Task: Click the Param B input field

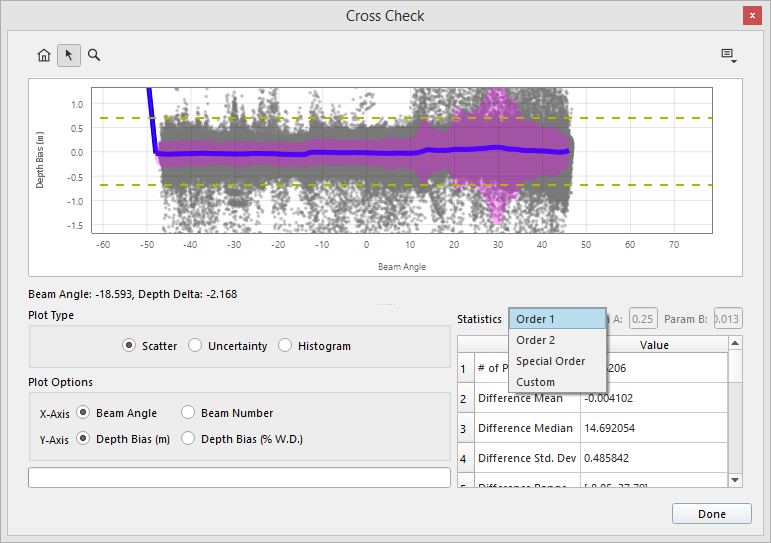Action: click(x=728, y=319)
